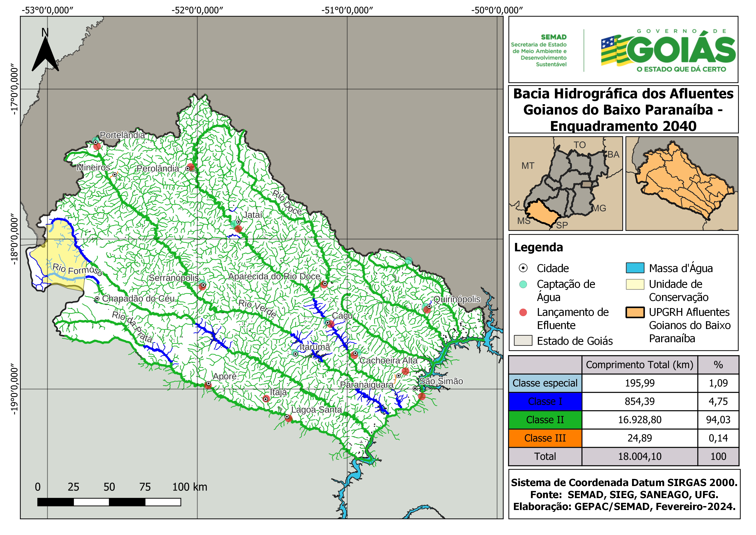Click the Comprimento Total (km) column header
756x535 pixels.
click(x=639, y=365)
